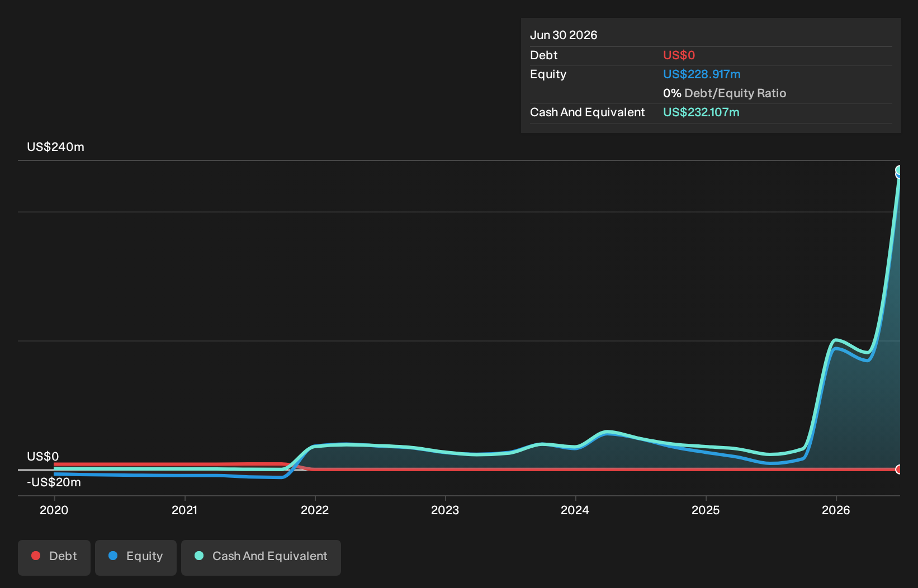Click the blue Equity legend dot
The height and width of the screenshot is (588, 918).
click(113, 556)
